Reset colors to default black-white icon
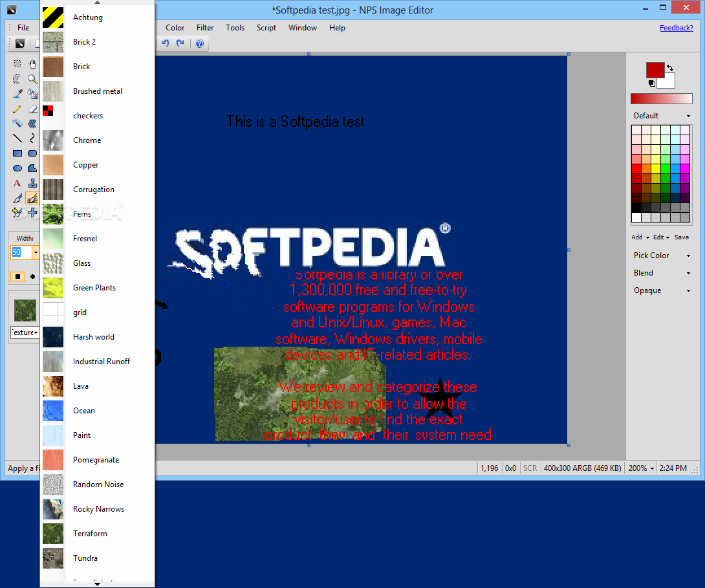 (x=651, y=83)
